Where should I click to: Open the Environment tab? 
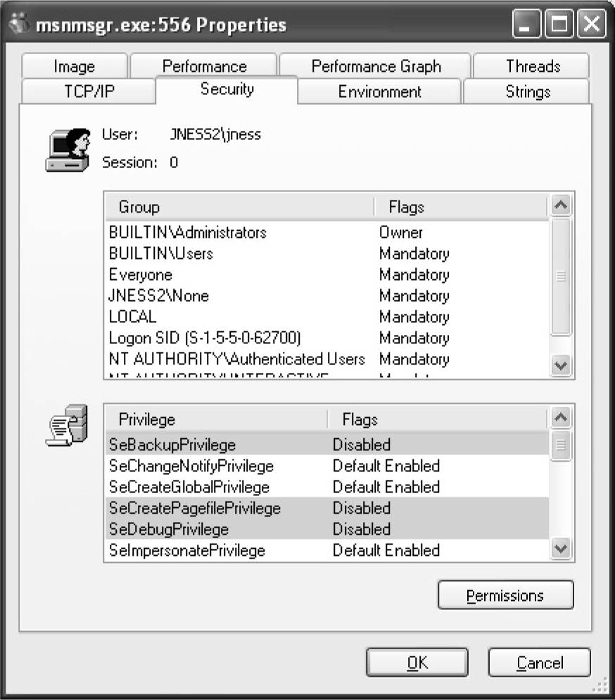379,92
